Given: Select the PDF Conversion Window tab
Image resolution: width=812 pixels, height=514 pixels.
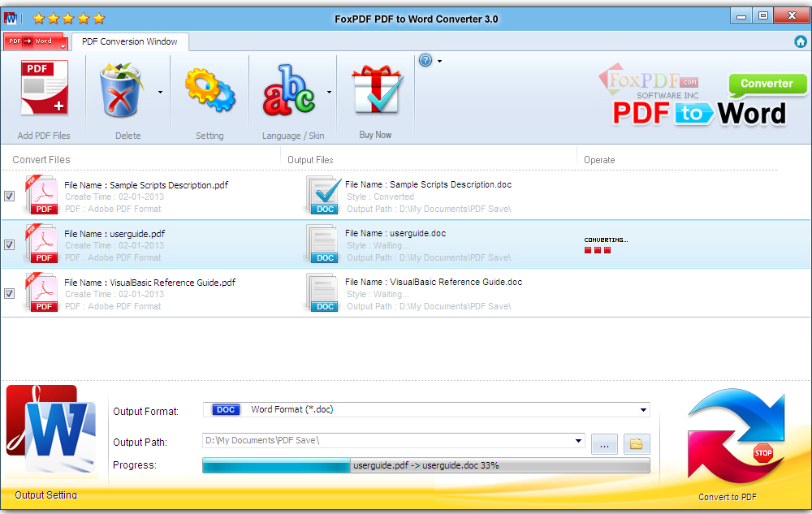Looking at the screenshot, I should pos(130,41).
